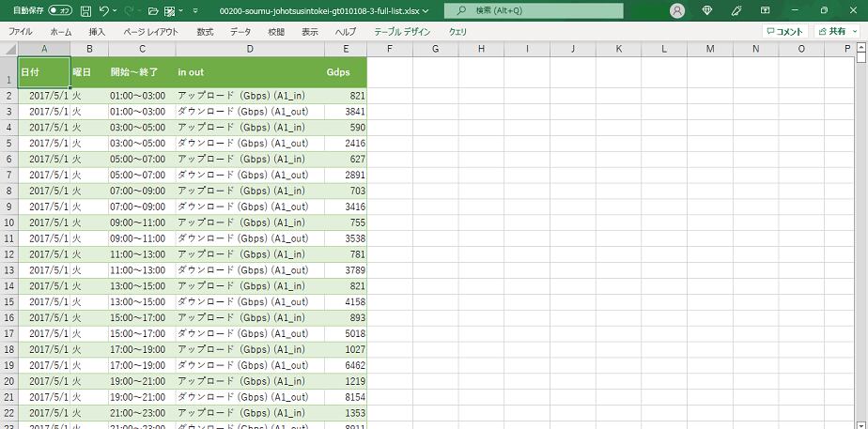Expand the file name dropdown in title bar

click(425, 10)
